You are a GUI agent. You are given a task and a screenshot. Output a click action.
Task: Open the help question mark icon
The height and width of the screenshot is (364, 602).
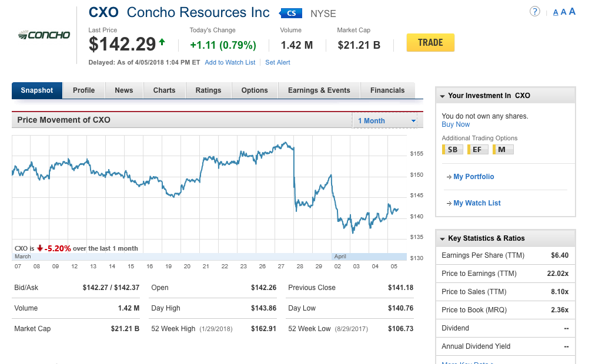534,12
